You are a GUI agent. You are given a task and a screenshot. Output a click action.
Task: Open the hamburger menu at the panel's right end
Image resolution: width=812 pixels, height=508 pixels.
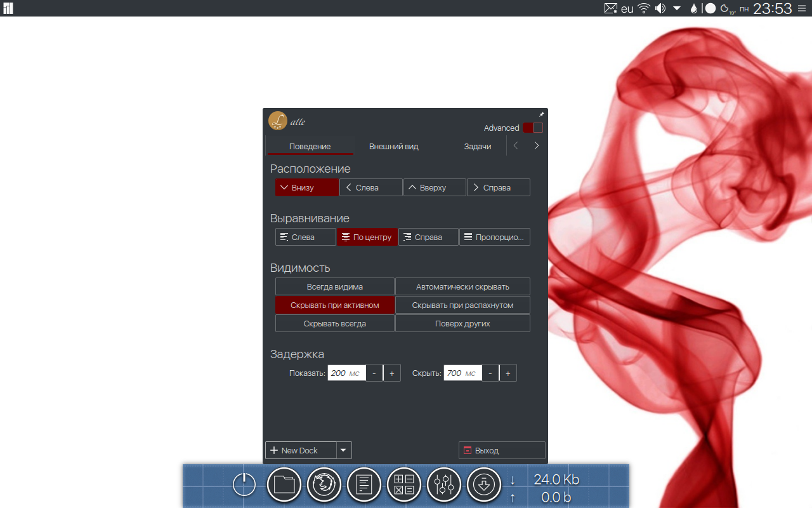803,8
